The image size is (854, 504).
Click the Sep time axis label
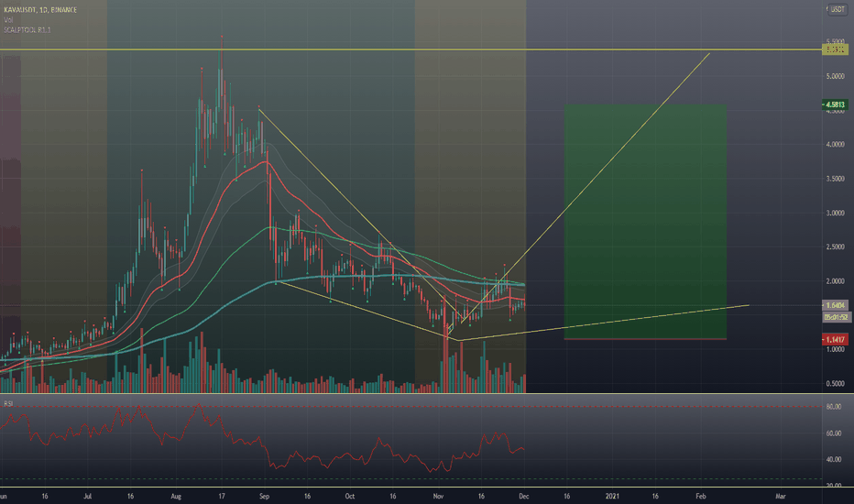coord(264,497)
